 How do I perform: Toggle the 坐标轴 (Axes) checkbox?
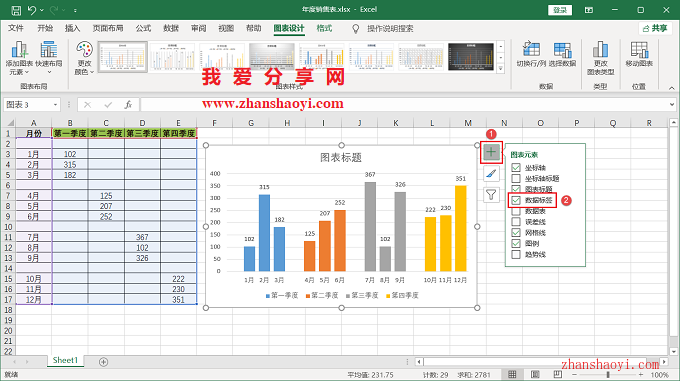coord(516,167)
